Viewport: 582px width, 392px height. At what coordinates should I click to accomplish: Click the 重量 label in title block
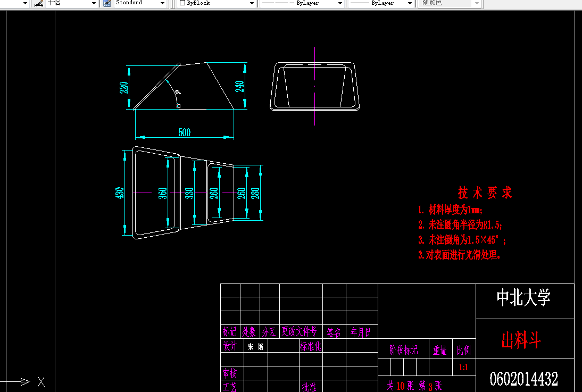coord(440,350)
